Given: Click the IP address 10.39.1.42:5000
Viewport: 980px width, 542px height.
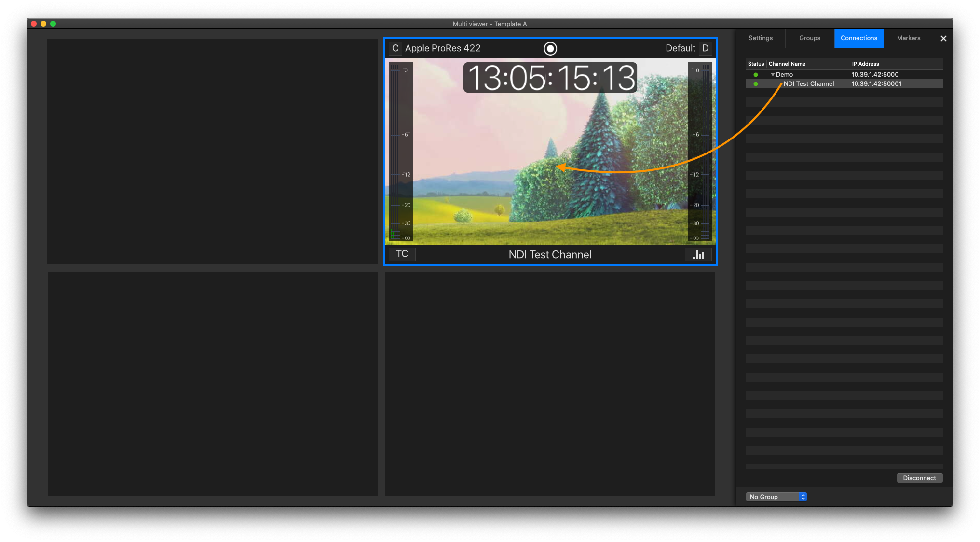Looking at the screenshot, I should pos(875,75).
